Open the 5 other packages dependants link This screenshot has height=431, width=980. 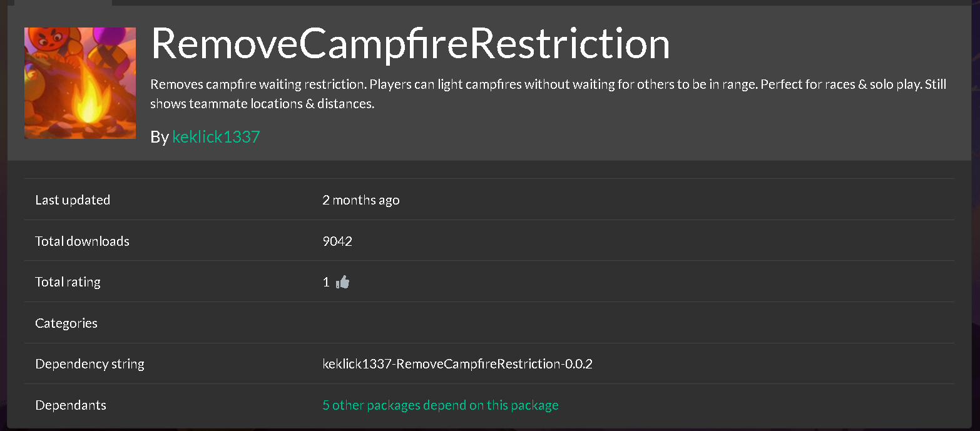[441, 405]
